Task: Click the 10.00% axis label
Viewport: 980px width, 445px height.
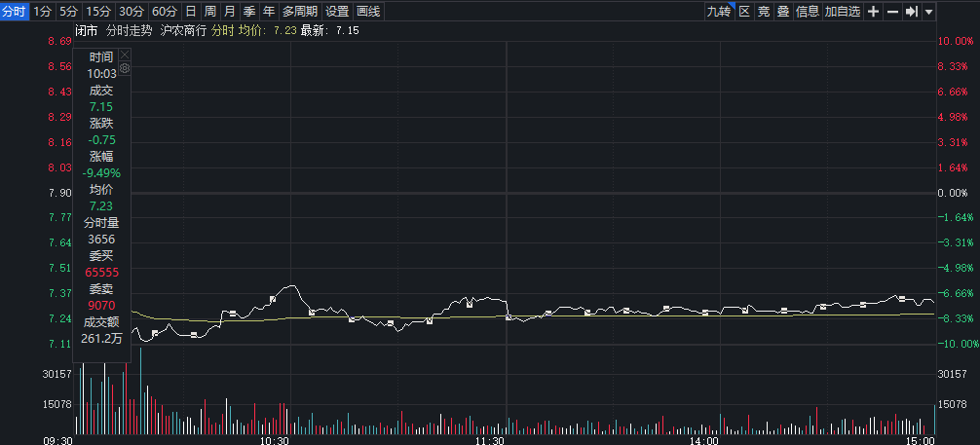Action: pyautogui.click(x=956, y=41)
